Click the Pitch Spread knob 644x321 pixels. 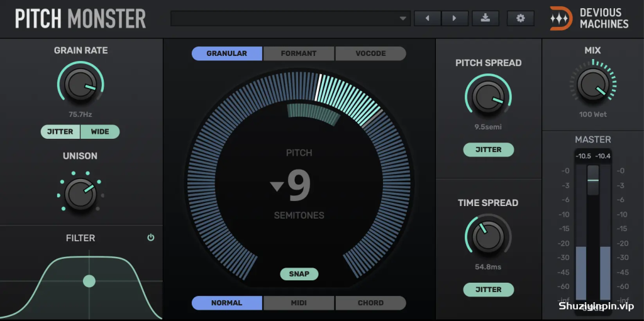click(488, 97)
